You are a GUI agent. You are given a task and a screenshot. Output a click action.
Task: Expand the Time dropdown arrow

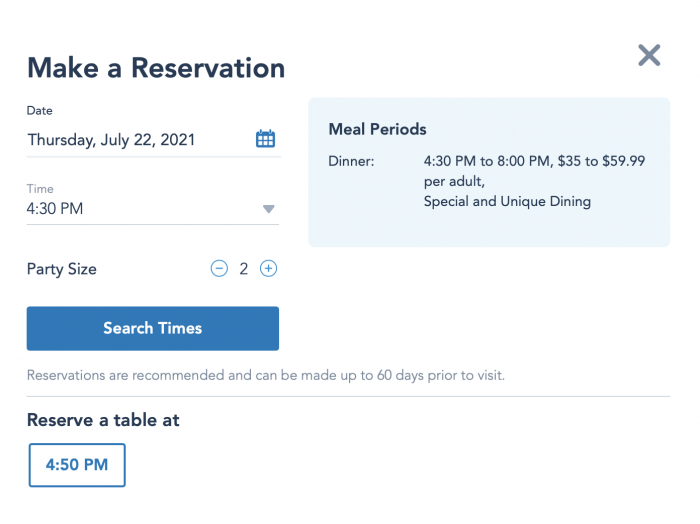click(268, 209)
